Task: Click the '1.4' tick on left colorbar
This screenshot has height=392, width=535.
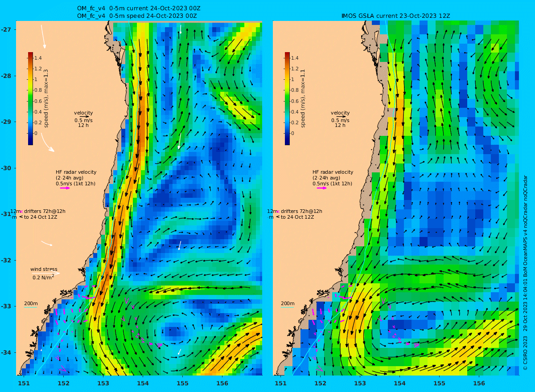Action: tap(38, 58)
